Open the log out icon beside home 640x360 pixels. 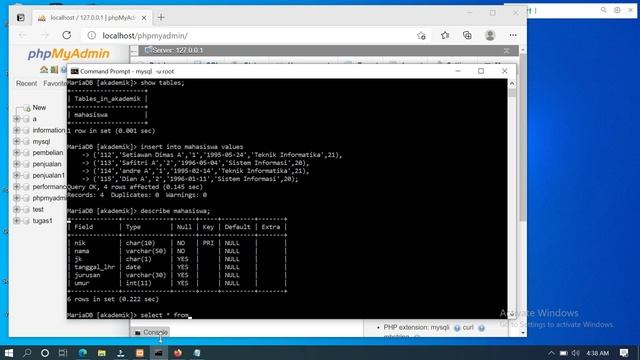(x=54, y=70)
